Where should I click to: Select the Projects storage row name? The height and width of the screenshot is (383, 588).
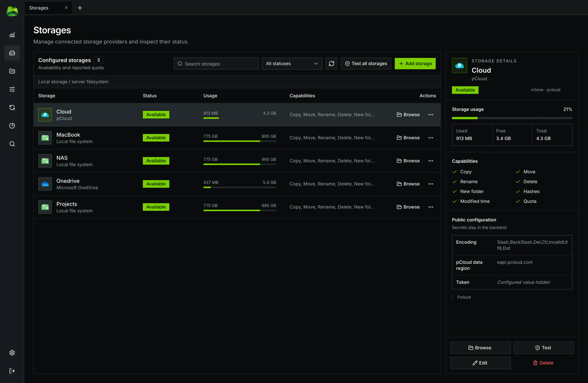click(x=67, y=204)
